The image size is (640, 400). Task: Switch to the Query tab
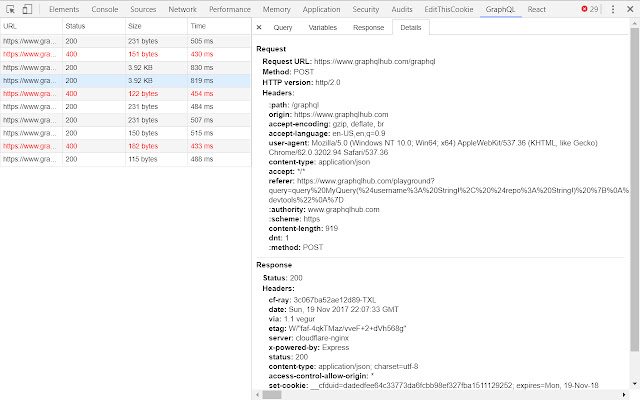(x=283, y=28)
